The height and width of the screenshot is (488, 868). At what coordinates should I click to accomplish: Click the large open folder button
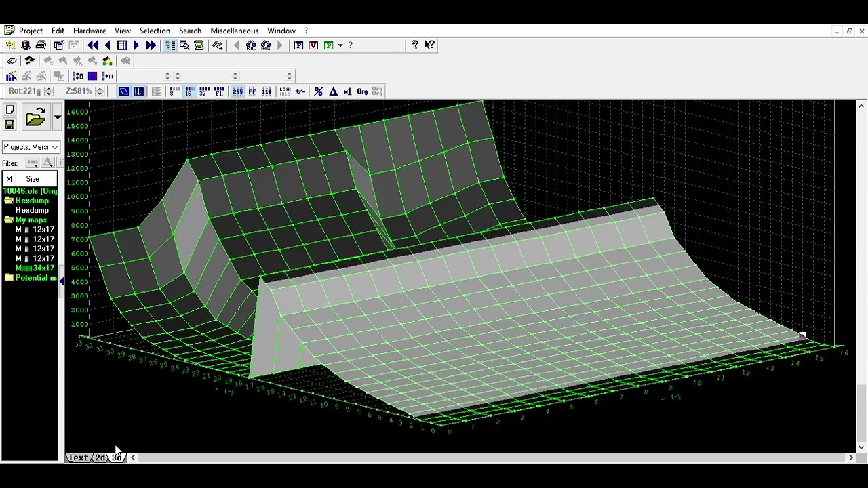[35, 118]
